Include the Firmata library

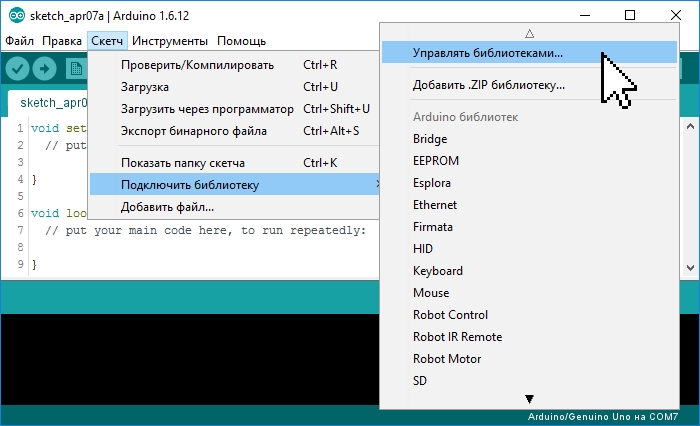[529, 227]
